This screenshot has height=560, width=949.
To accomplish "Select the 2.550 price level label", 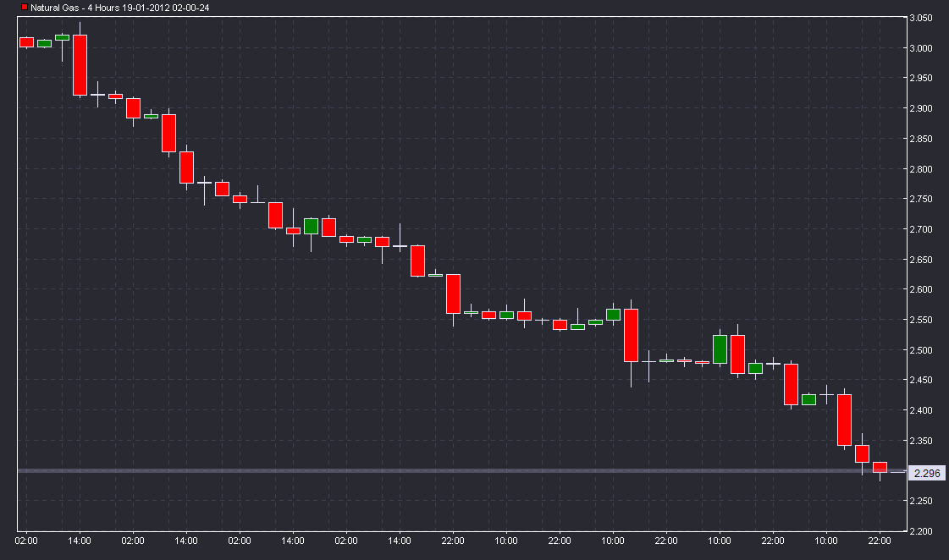I will [x=921, y=319].
